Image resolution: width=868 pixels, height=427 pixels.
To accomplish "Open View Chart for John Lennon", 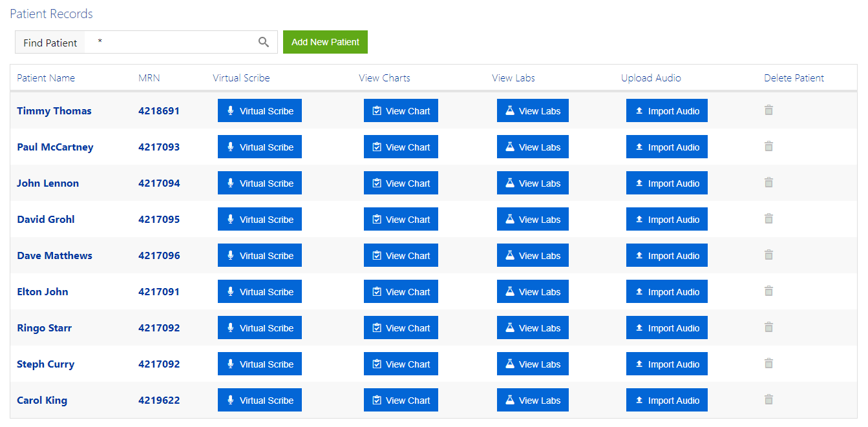I will pos(401,183).
